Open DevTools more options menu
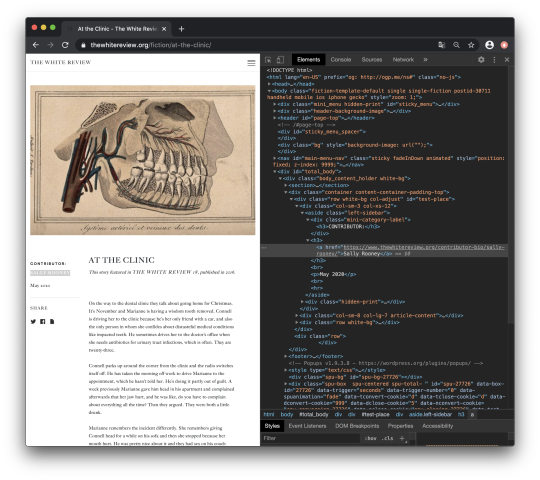 pos(495,60)
